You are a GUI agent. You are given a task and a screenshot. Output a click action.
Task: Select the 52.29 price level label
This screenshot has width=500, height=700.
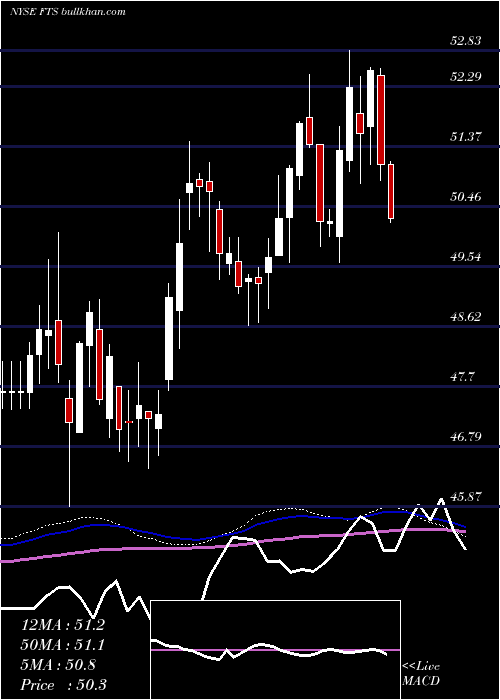(x=466, y=77)
